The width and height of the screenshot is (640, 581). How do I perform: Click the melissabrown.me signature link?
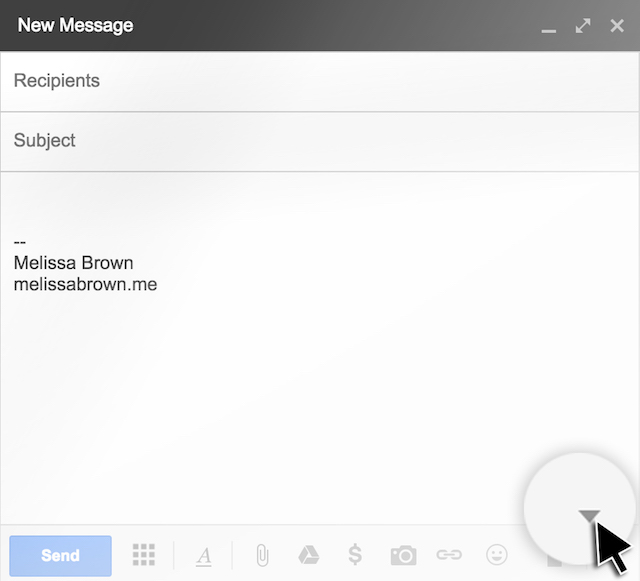tap(85, 285)
